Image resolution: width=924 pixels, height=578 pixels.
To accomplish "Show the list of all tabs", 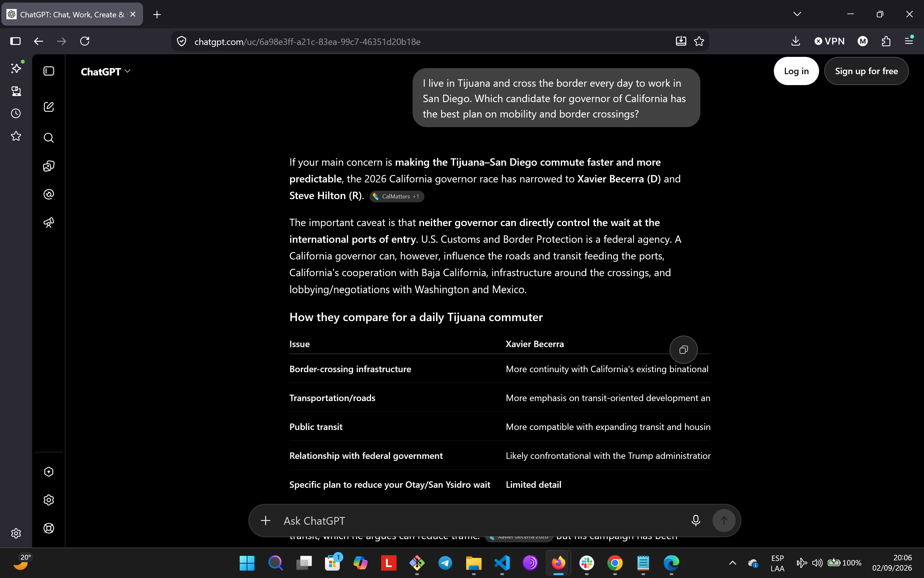I will coord(797,14).
